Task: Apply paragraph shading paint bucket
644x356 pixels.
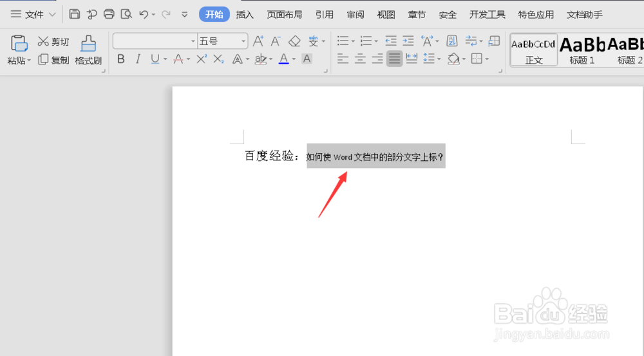Action: tap(453, 59)
